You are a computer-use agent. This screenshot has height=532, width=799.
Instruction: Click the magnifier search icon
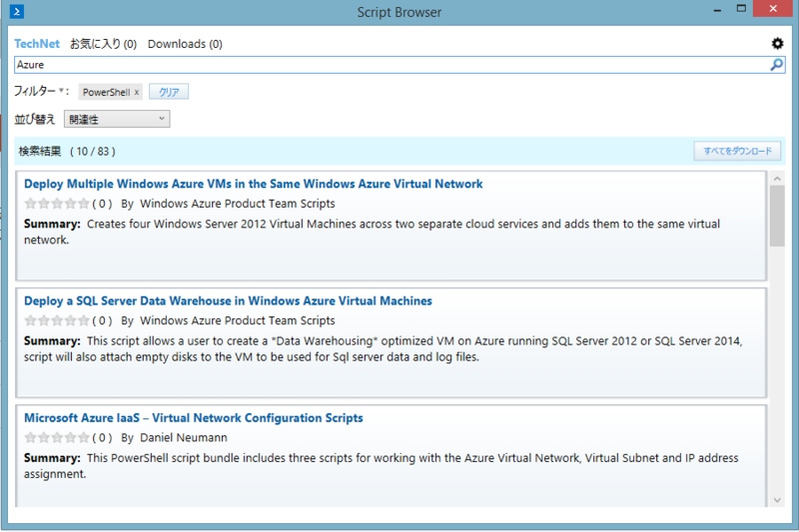coord(776,65)
